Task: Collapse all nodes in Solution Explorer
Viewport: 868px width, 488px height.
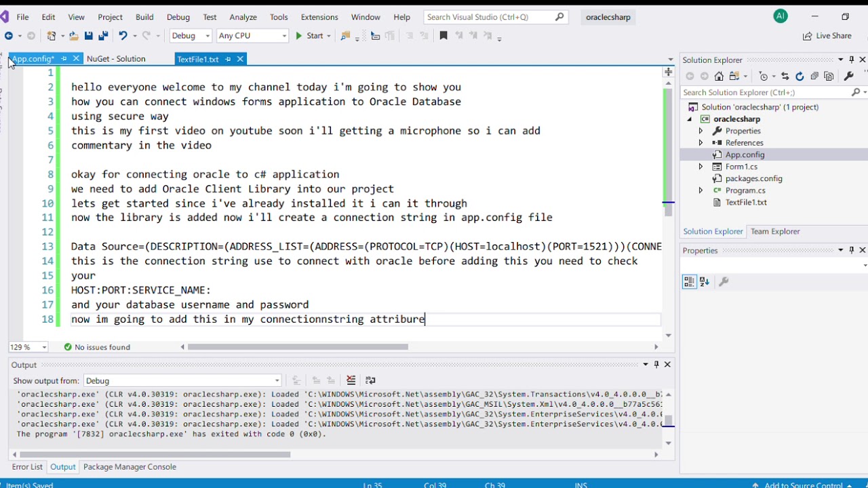Action: point(814,77)
